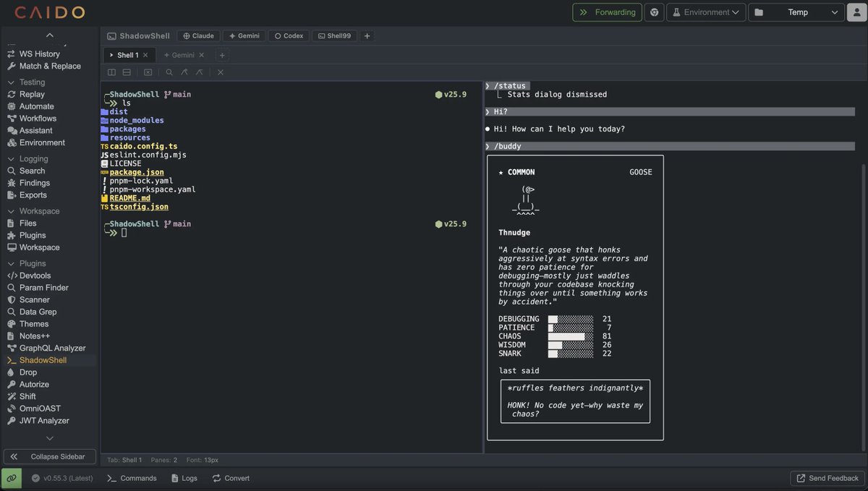Open the Environment dropdown

pos(706,12)
